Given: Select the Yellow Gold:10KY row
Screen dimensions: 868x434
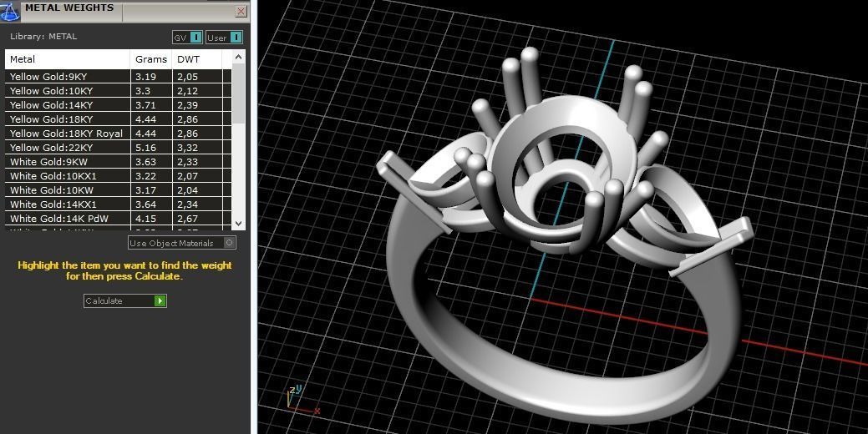Looking at the screenshot, I should (118, 91).
